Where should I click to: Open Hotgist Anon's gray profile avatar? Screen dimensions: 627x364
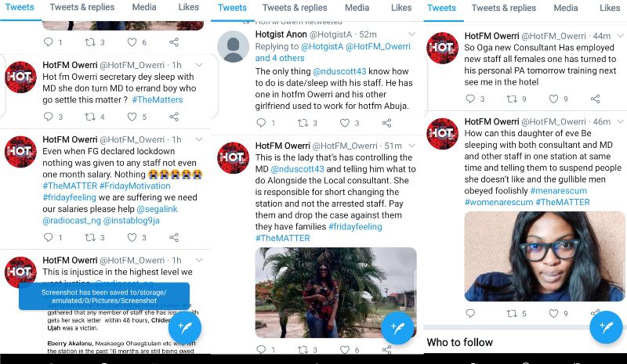click(233, 47)
